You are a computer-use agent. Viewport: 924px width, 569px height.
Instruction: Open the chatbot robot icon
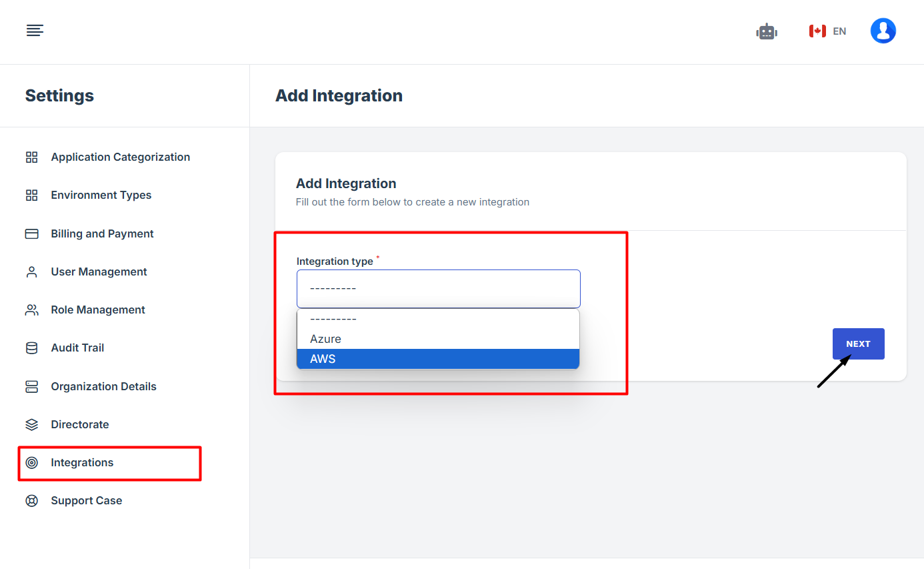click(x=767, y=31)
